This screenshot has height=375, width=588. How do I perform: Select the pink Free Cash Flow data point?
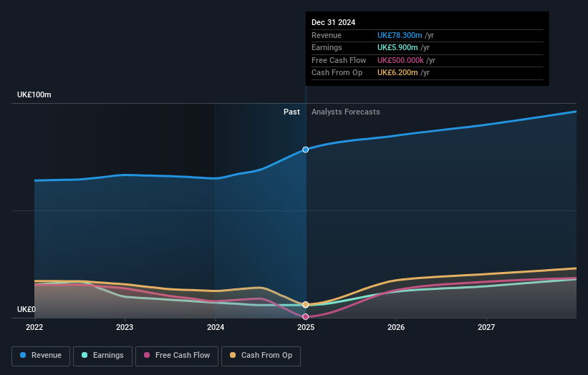pyautogui.click(x=306, y=317)
